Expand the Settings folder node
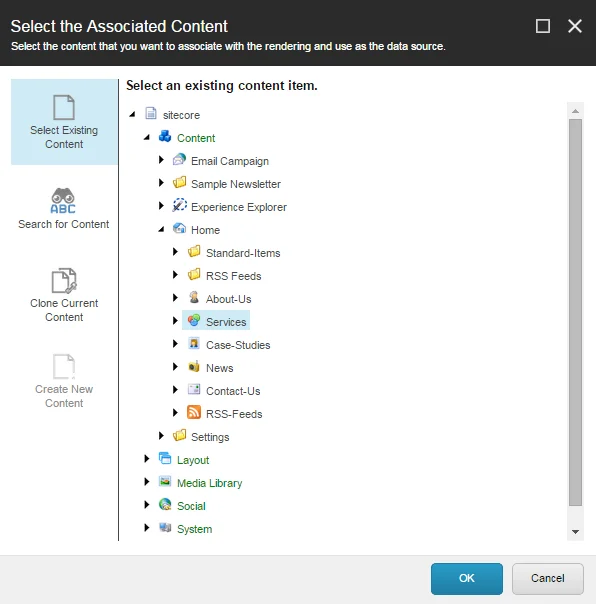 [161, 436]
